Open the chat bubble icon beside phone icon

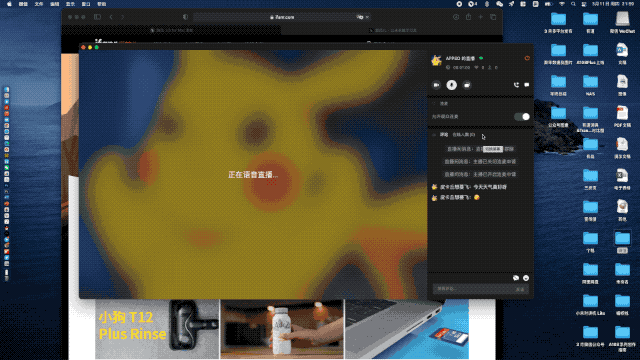click(527, 85)
